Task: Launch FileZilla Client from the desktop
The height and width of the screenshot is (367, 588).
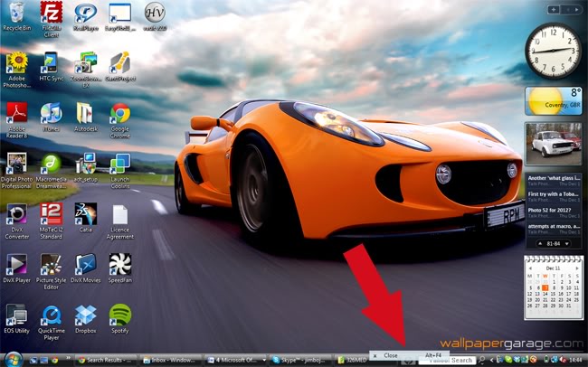Action: 52,14
